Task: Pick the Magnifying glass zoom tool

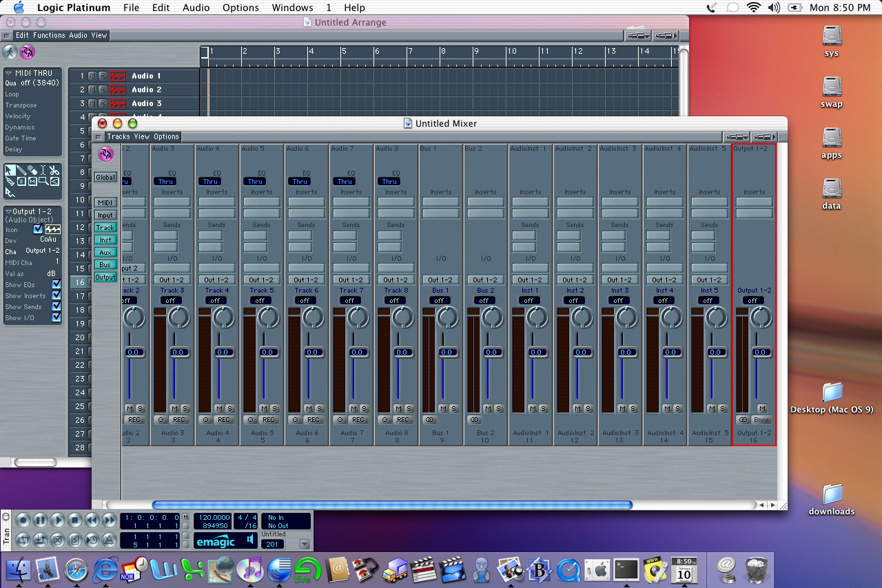Action: click(43, 181)
